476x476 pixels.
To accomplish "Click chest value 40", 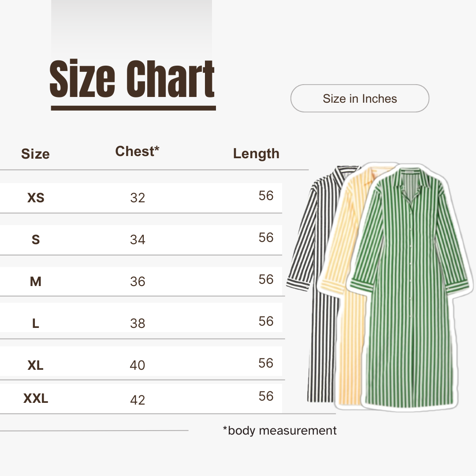I will tap(138, 365).
